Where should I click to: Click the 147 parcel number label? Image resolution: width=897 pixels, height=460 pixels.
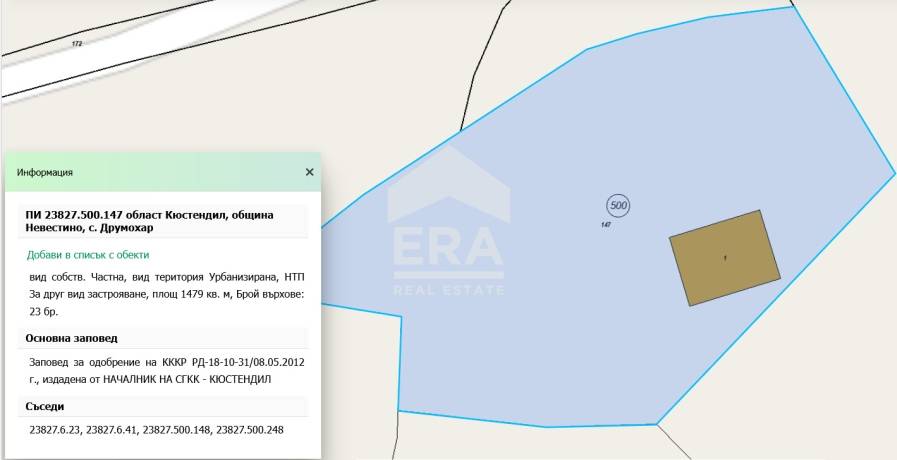click(606, 225)
